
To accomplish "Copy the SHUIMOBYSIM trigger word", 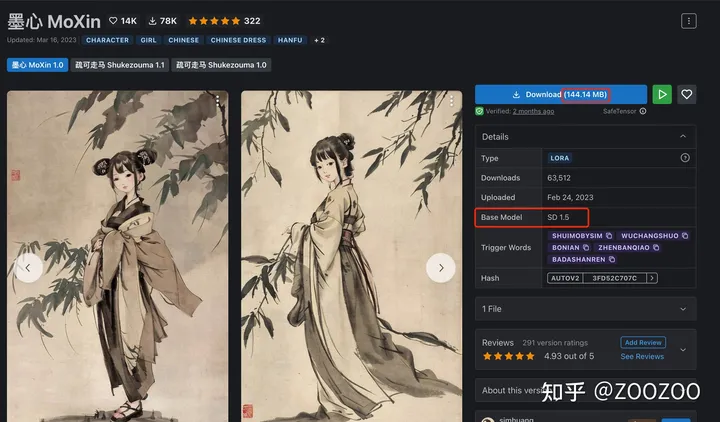I will [x=609, y=236].
